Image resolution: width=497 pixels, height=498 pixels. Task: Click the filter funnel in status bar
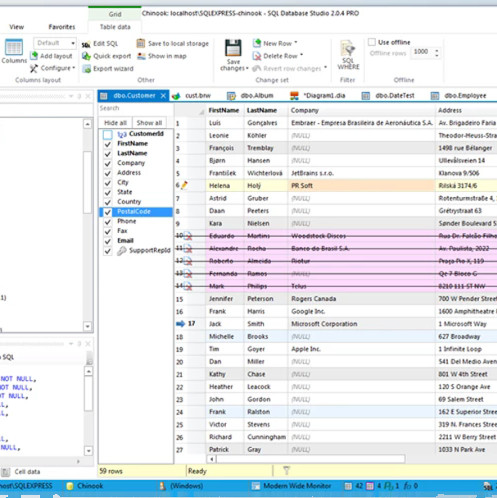[x=286, y=470]
